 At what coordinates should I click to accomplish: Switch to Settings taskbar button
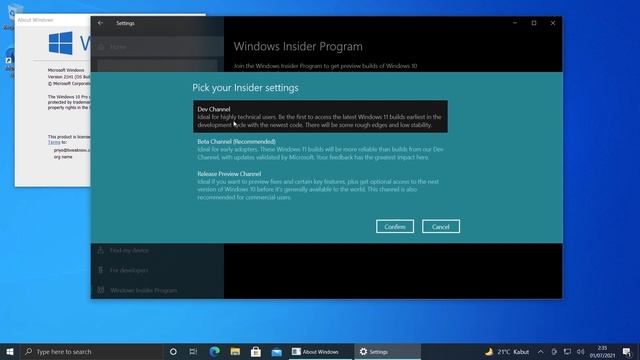click(387, 351)
